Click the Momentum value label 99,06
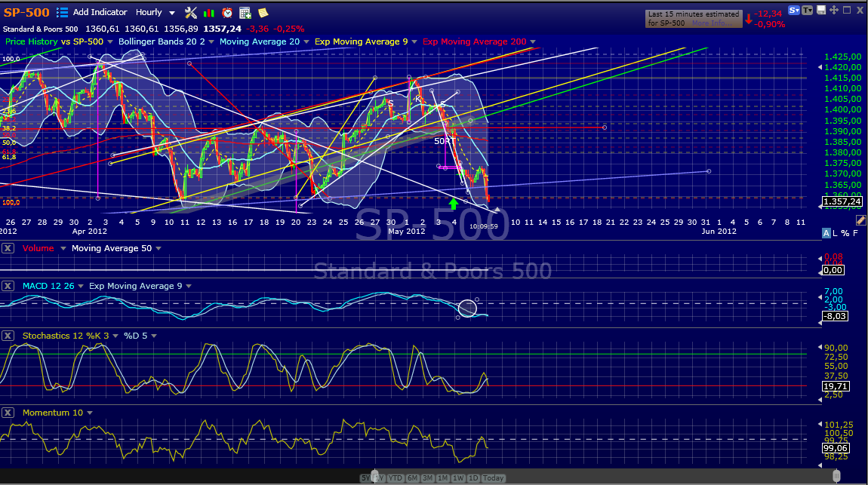Image resolution: width=868 pixels, height=485 pixels. 836,448
